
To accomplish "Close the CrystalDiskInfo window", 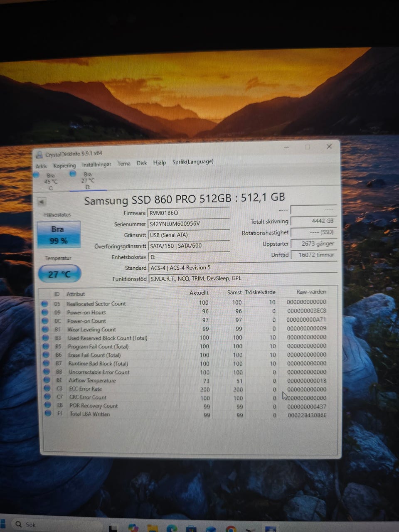I will pos(329,146).
